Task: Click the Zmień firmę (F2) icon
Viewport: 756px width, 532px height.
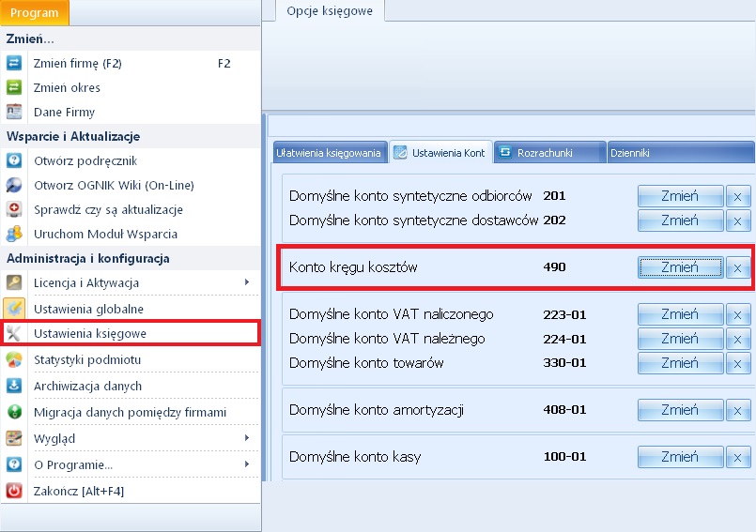Action: click(14, 64)
